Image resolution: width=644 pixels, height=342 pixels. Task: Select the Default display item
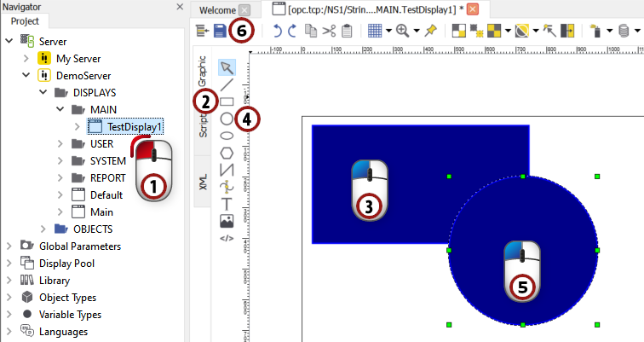(106, 194)
